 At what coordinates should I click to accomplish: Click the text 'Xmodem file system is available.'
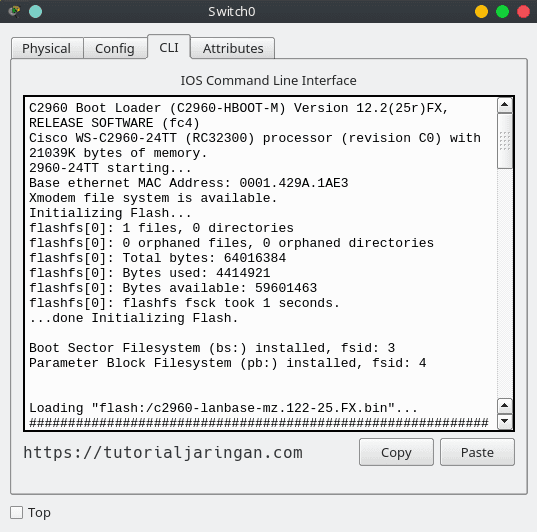153,198
